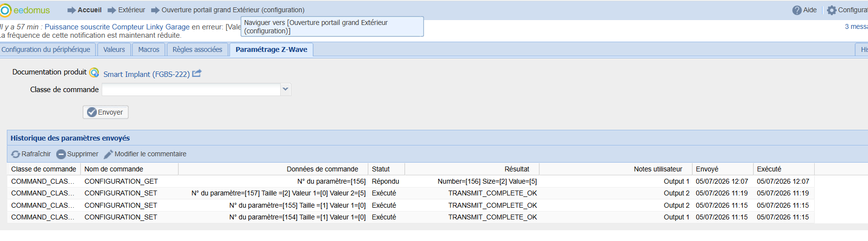Screen dimensions: 868x241
Task: Open the Smart Implant (FGBS-222) link
Action: click(x=146, y=74)
